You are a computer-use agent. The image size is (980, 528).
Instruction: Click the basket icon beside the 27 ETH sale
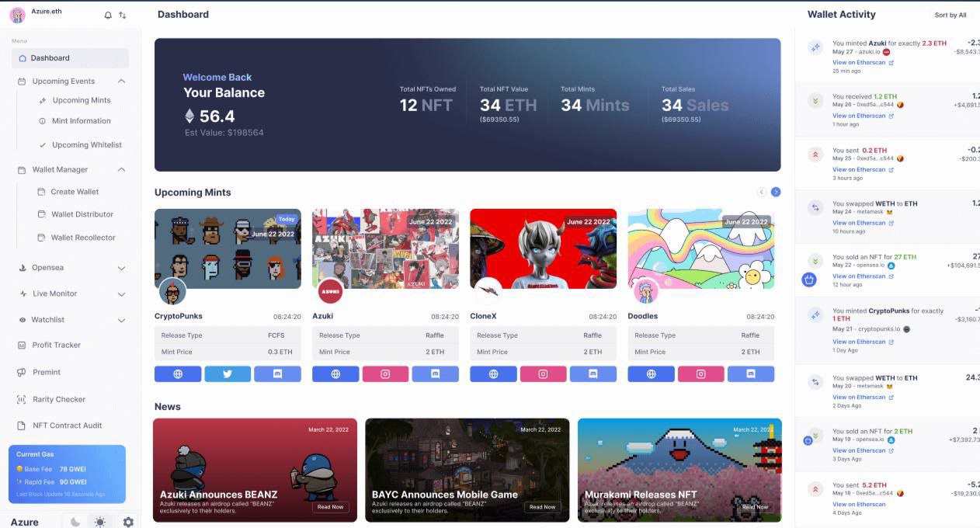tap(808, 280)
